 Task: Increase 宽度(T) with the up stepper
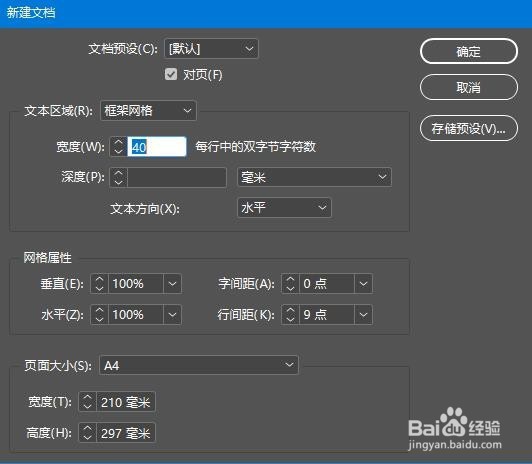point(88,398)
